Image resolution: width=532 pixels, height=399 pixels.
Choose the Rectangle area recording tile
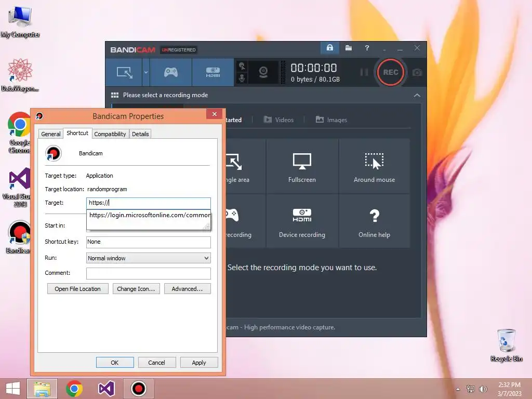click(x=246, y=166)
